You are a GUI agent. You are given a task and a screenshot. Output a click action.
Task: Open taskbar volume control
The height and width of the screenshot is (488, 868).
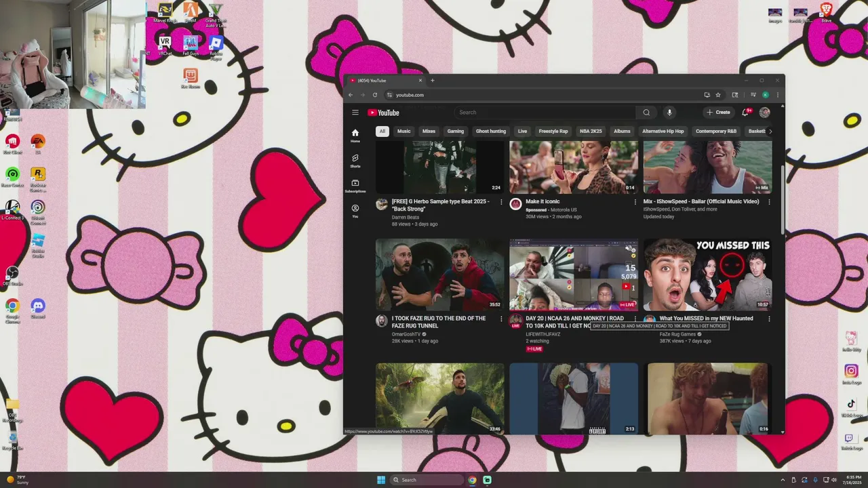pos(833,480)
